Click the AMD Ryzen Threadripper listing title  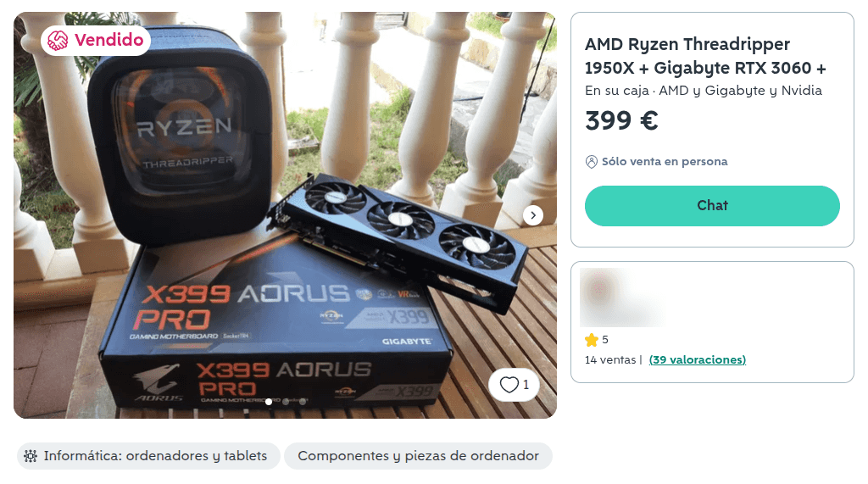tap(705, 56)
